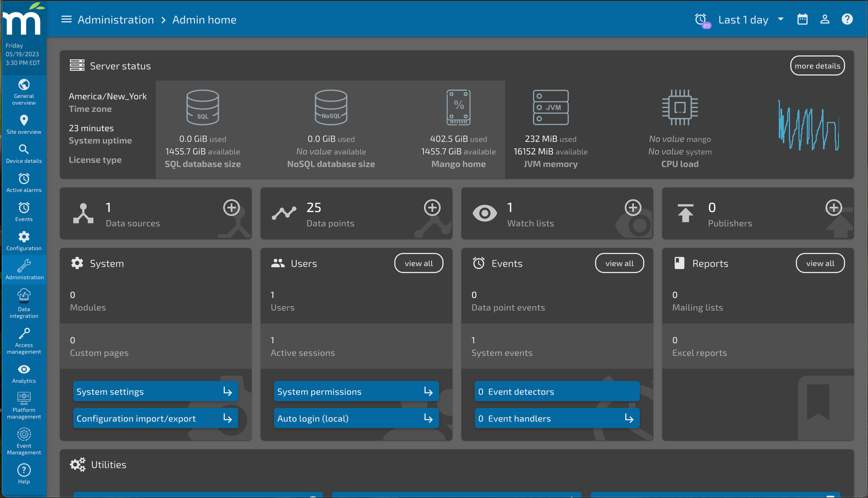The image size is (868, 498).
Task: Open Data integration from sidebar
Action: point(24,304)
